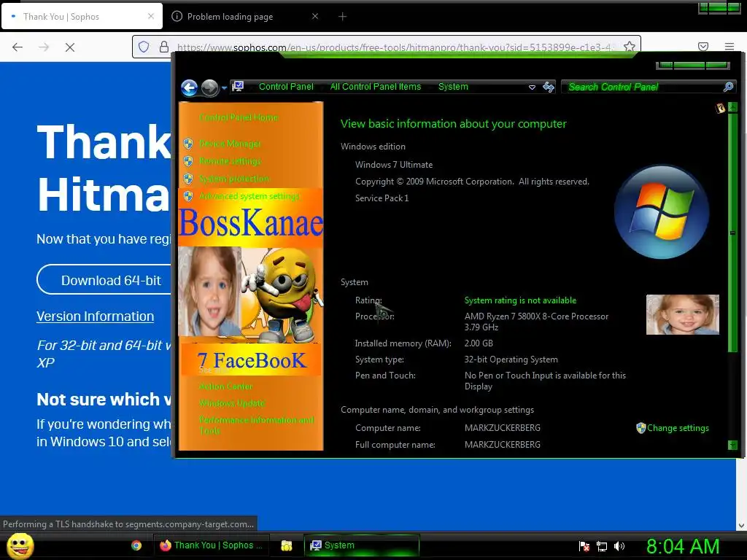Open Remote settings link
This screenshot has width=747, height=560.
tap(230, 161)
